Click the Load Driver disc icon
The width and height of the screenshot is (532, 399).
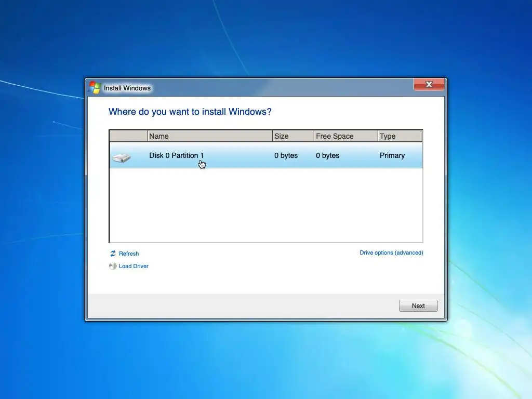click(x=113, y=266)
